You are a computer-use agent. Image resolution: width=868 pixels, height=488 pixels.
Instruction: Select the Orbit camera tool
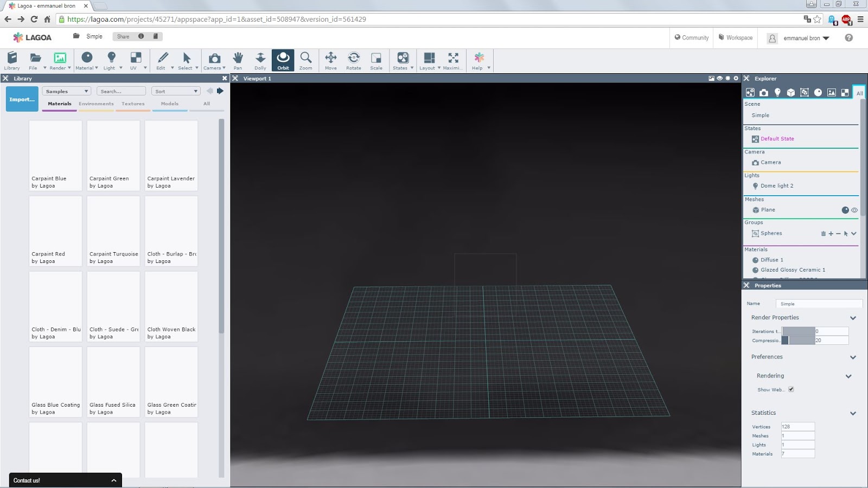click(283, 60)
